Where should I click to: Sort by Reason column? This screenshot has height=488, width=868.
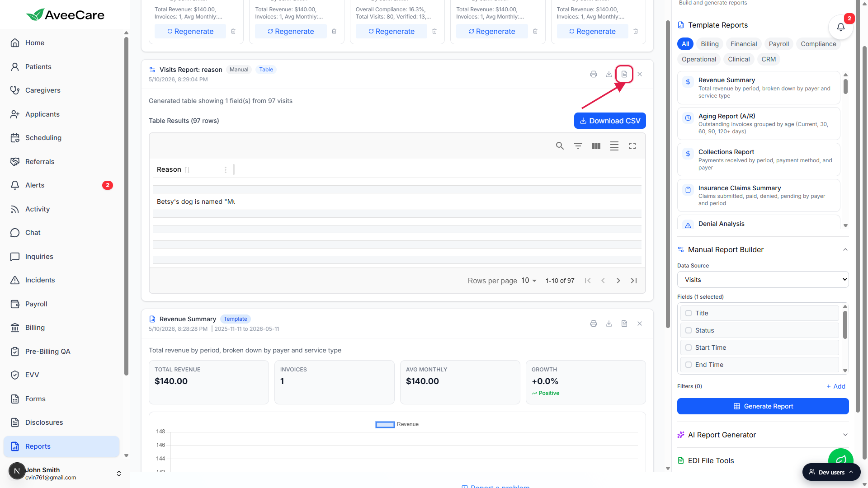(187, 170)
